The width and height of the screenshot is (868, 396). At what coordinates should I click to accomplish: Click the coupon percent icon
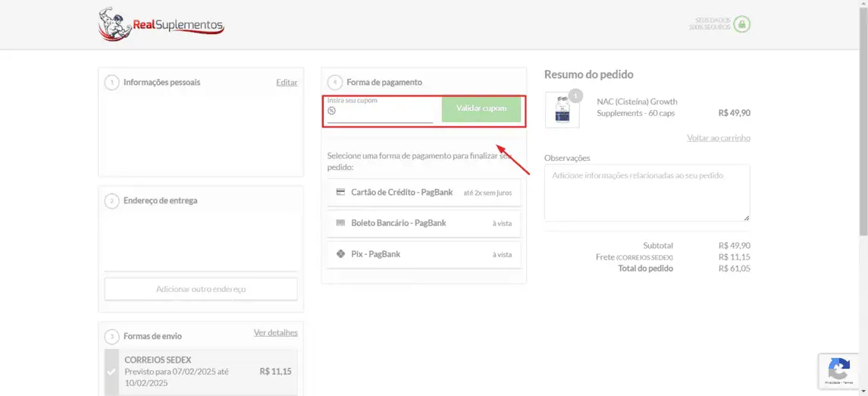331,110
